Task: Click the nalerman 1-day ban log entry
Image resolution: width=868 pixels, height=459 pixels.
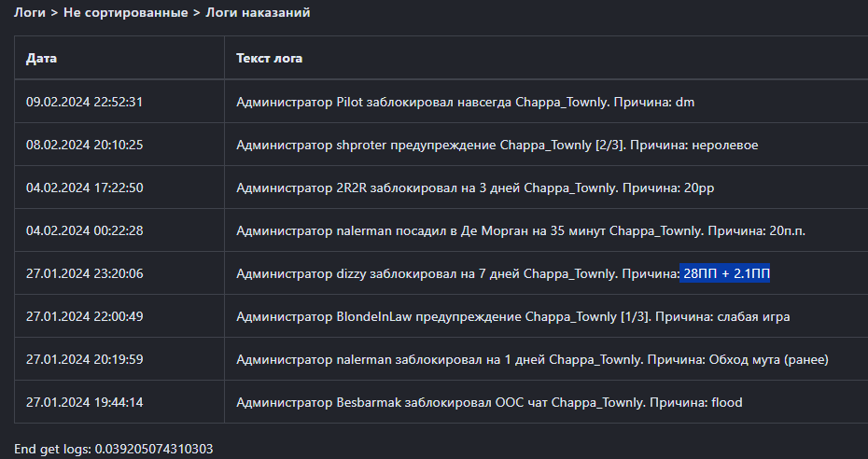Action: tap(532, 359)
